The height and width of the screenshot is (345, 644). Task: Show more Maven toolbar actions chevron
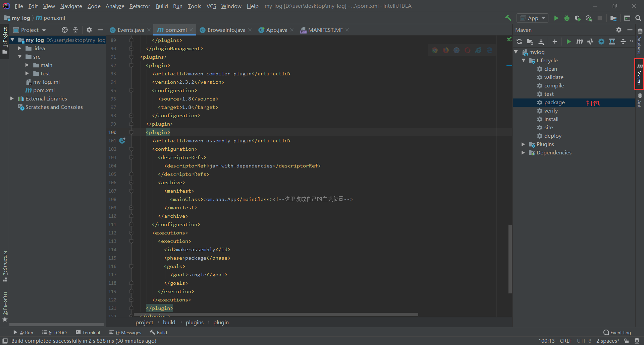[x=631, y=42]
